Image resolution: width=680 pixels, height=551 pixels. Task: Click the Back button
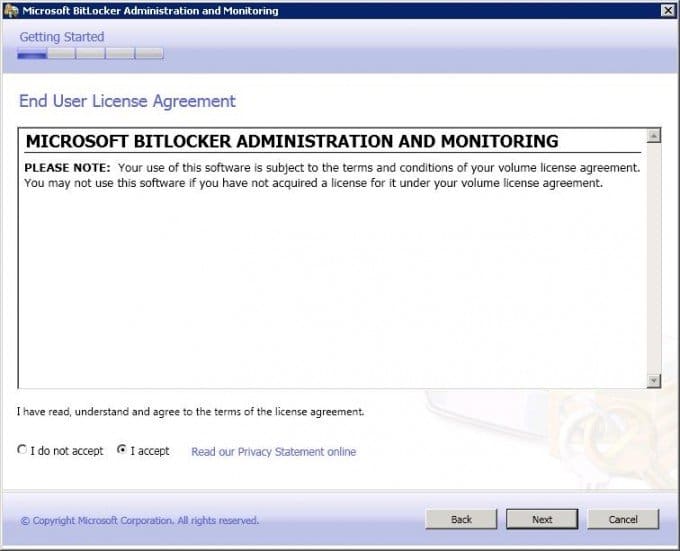coord(461,519)
